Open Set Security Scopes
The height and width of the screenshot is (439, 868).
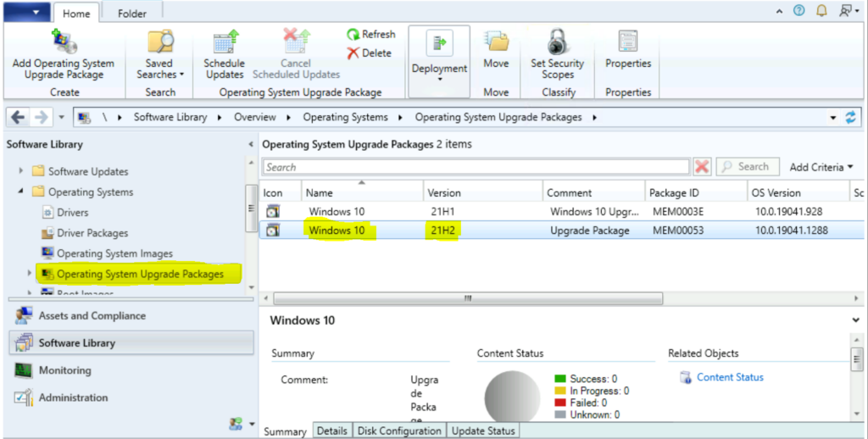pyautogui.click(x=558, y=55)
